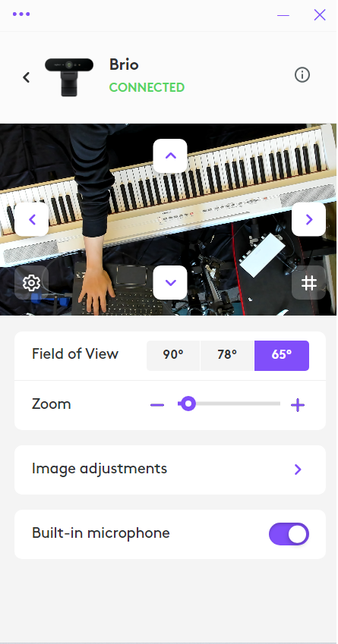Open the three-dot menu at the top
The image size is (338, 644).
pyautogui.click(x=21, y=14)
